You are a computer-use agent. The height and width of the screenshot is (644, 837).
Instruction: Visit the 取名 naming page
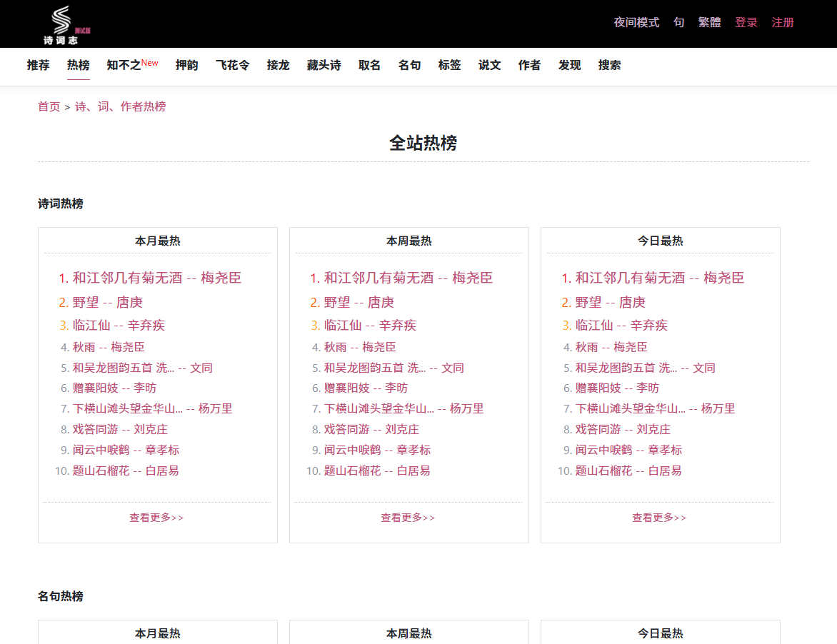369,65
